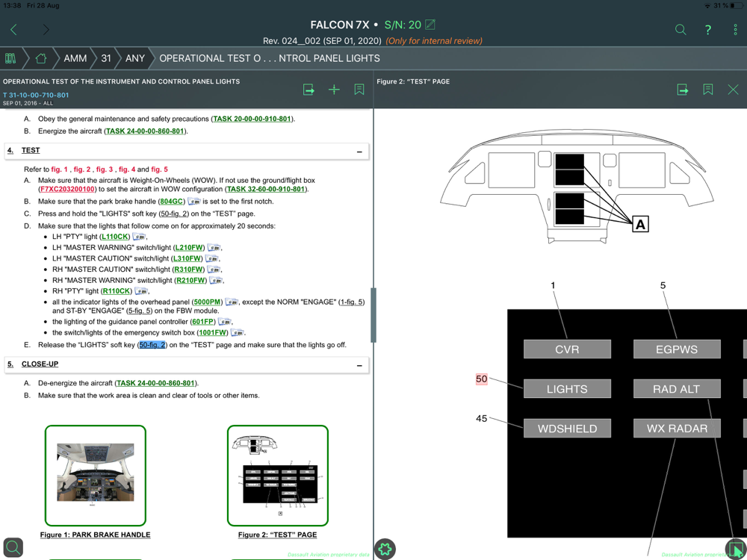Select the AMM breadcrumb item
Image resolution: width=747 pixels, height=560 pixels.
click(x=75, y=58)
